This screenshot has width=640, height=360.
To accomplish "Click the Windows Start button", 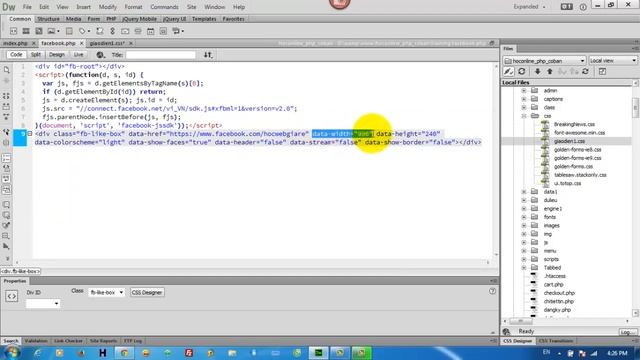I will pyautogui.click(x=11, y=353).
